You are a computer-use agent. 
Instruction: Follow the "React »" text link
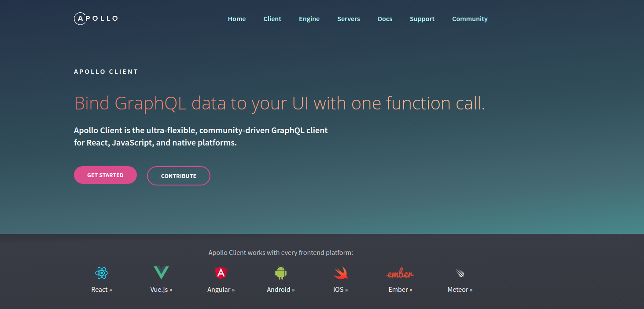tap(102, 290)
